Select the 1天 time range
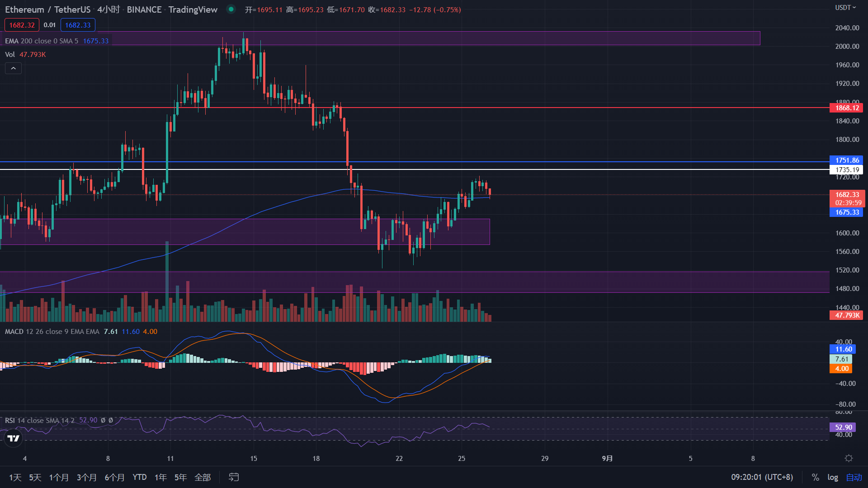This screenshot has height=488, width=868. coord(15,477)
